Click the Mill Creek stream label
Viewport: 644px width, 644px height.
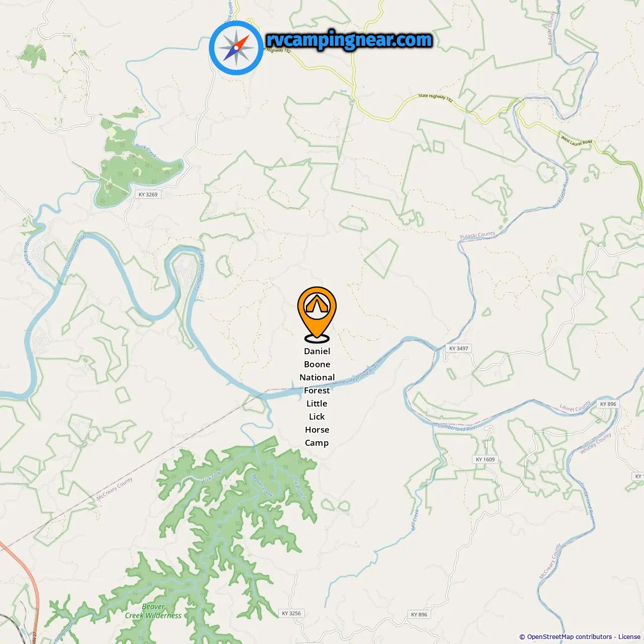pyautogui.click(x=415, y=520)
